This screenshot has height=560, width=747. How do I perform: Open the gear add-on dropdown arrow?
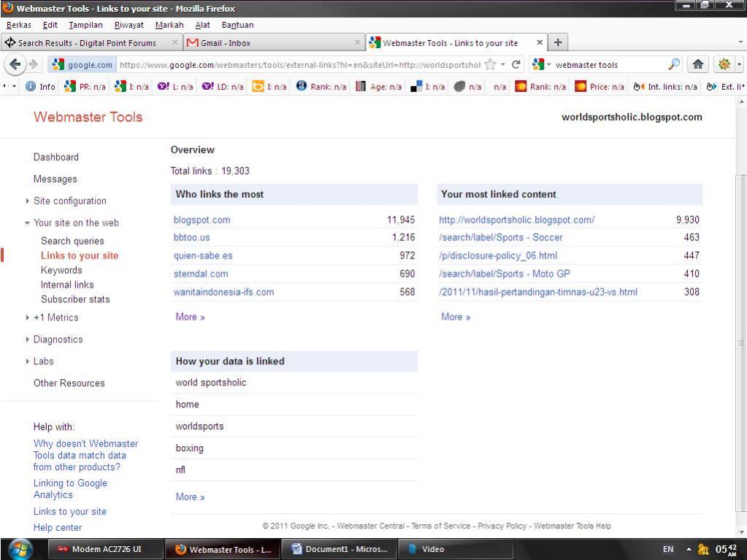(739, 64)
